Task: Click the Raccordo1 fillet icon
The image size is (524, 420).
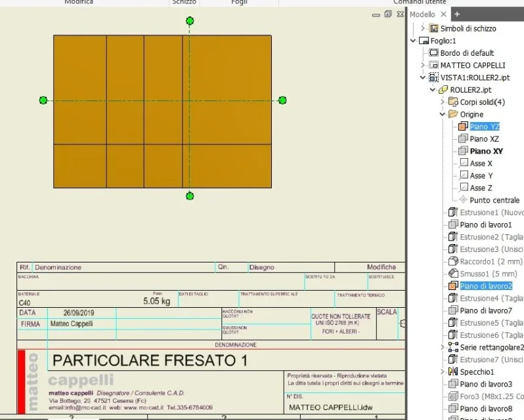Action: 453,261
